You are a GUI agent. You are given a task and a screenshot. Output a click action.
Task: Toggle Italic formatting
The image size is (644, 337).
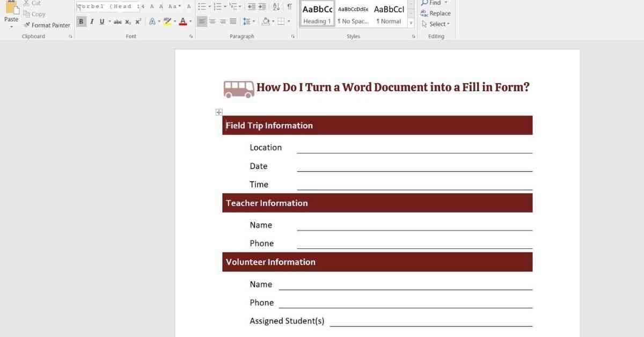coord(92,22)
